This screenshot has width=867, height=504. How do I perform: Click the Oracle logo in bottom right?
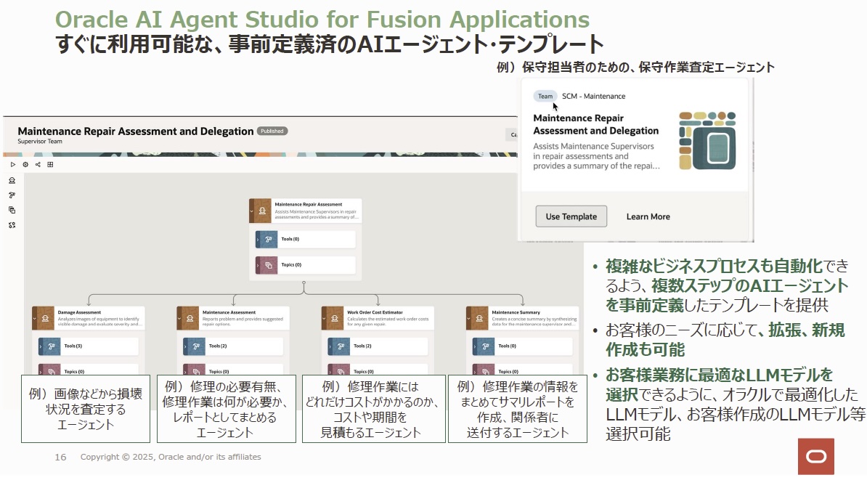pyautogui.click(x=815, y=457)
